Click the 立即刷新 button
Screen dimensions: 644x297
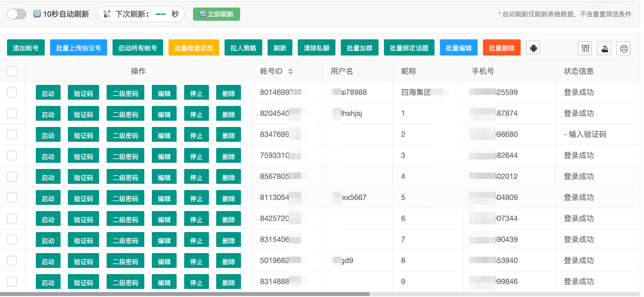pos(216,14)
